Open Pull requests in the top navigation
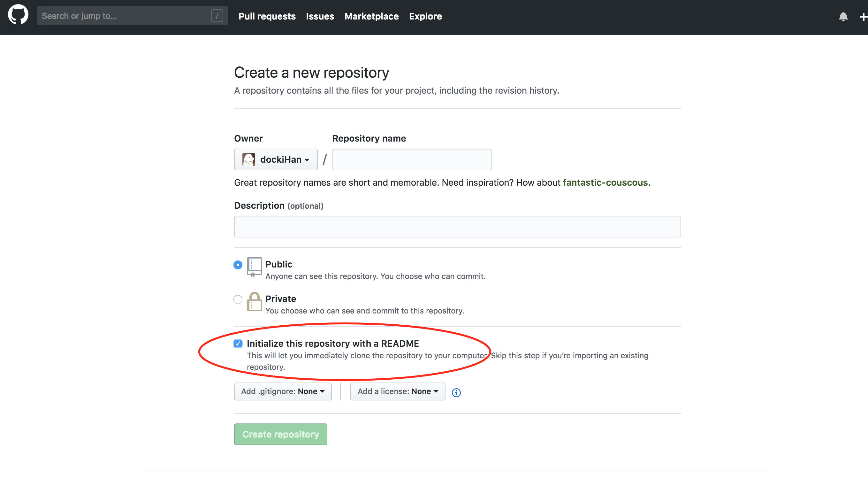868x480 pixels. point(267,16)
